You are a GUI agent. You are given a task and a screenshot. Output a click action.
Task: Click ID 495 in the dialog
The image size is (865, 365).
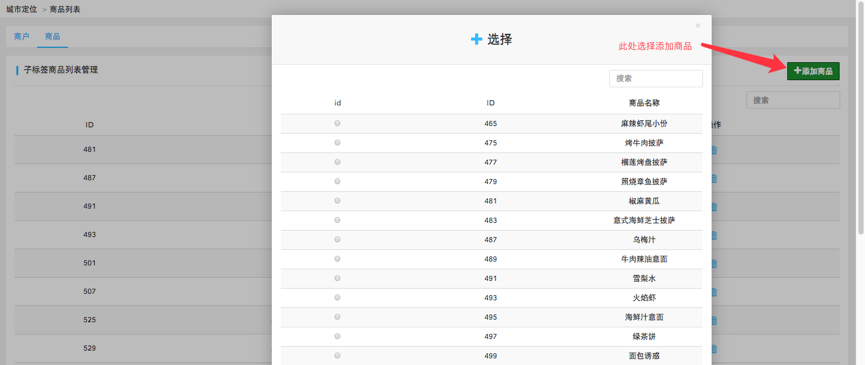(490, 317)
